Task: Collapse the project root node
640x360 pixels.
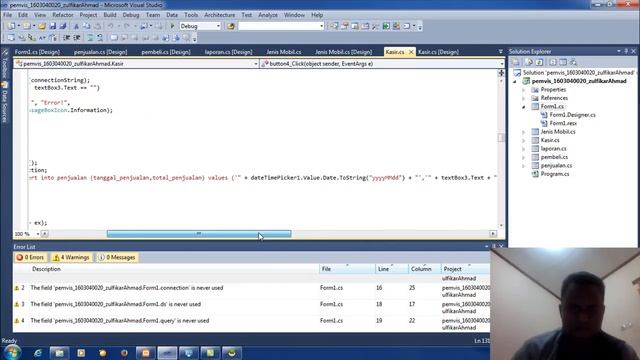Action: point(515,81)
